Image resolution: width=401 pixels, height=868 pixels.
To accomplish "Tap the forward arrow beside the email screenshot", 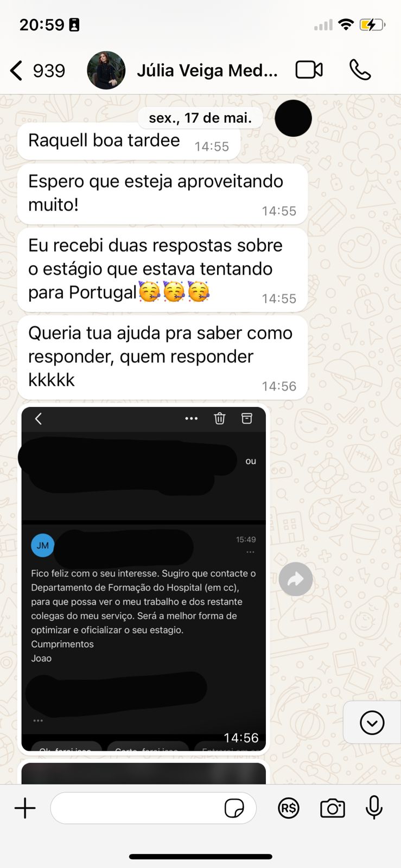I will click(296, 579).
